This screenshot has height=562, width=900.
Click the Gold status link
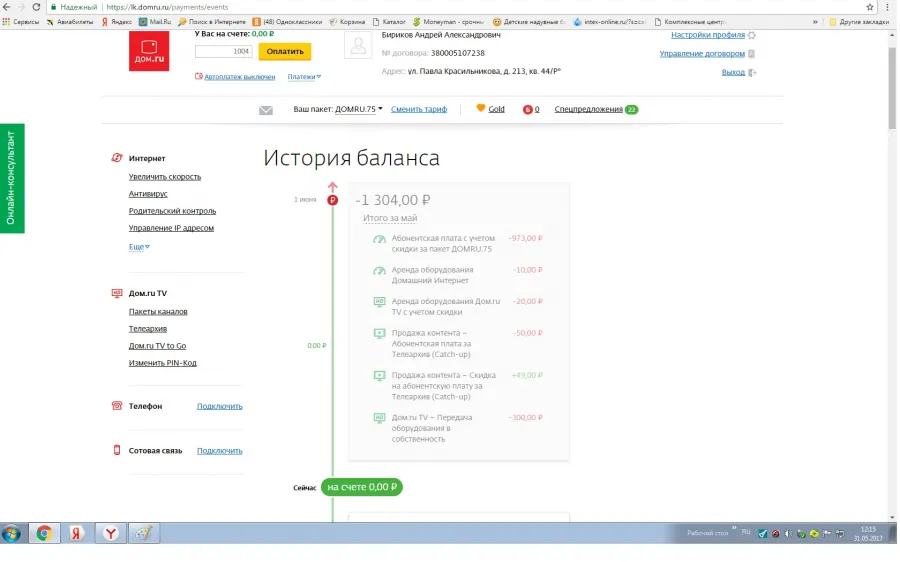496,109
